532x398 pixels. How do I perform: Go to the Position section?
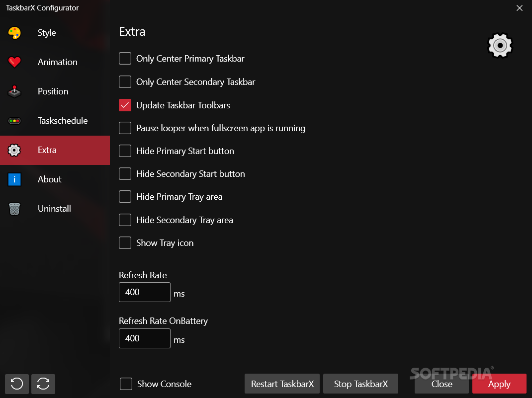(x=55, y=91)
